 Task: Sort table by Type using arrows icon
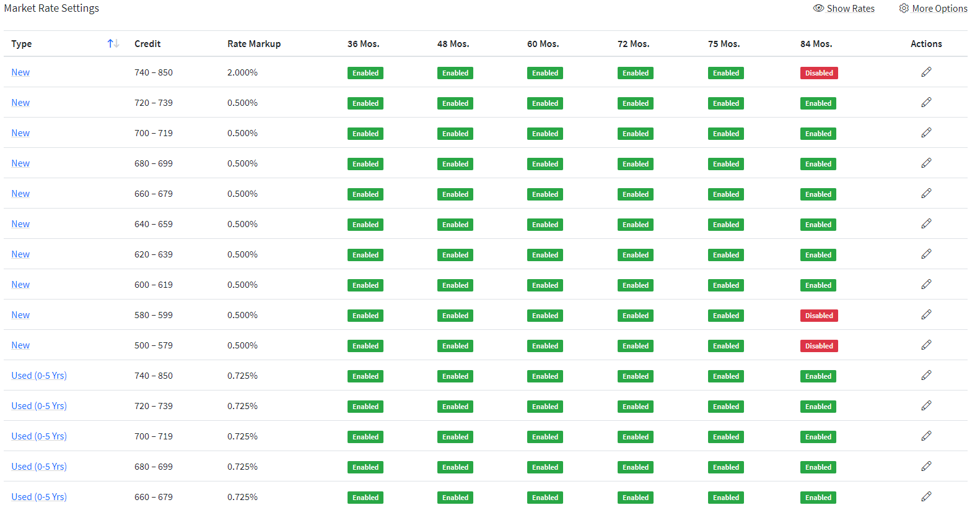pos(113,43)
